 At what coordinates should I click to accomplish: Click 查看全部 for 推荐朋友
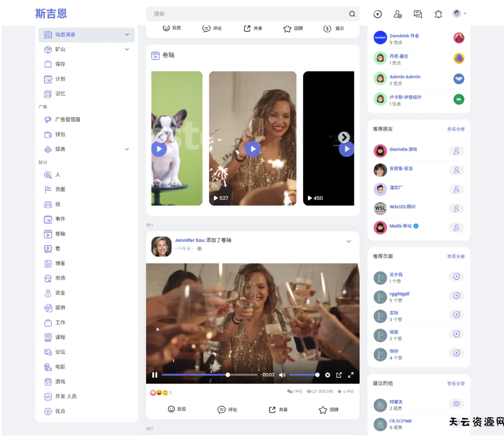[x=455, y=129]
